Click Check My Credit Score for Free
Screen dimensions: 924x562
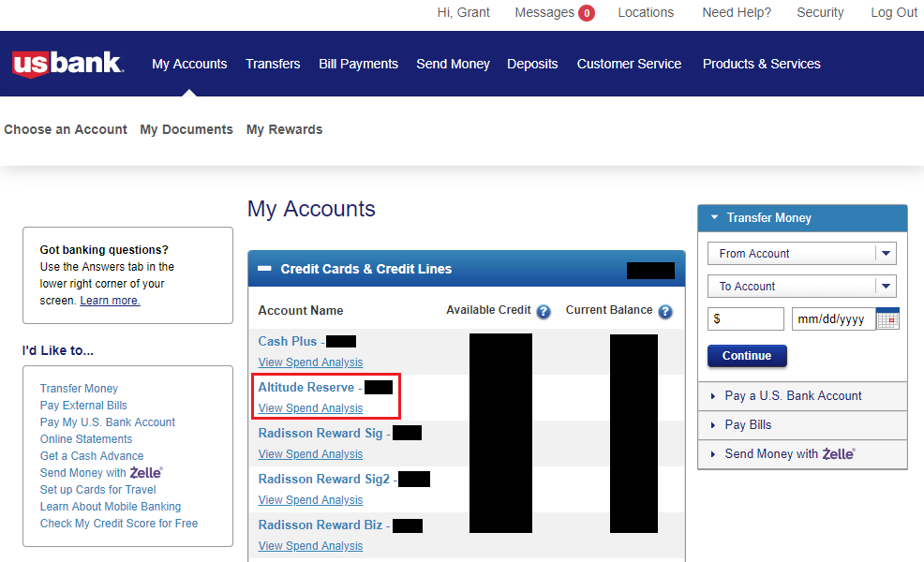[119, 523]
